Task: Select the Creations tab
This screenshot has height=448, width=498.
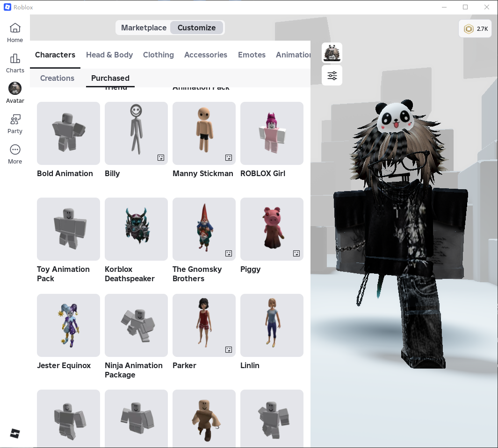Action: 57,78
